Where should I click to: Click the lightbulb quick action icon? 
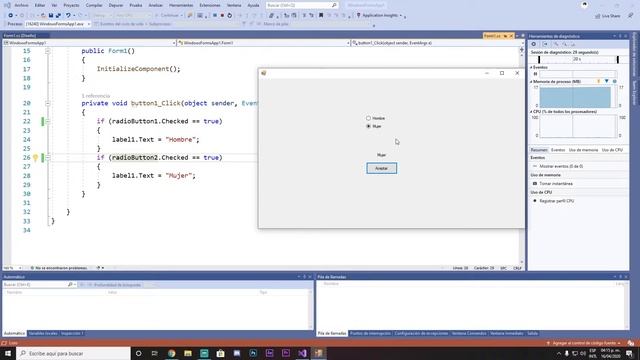(36, 158)
